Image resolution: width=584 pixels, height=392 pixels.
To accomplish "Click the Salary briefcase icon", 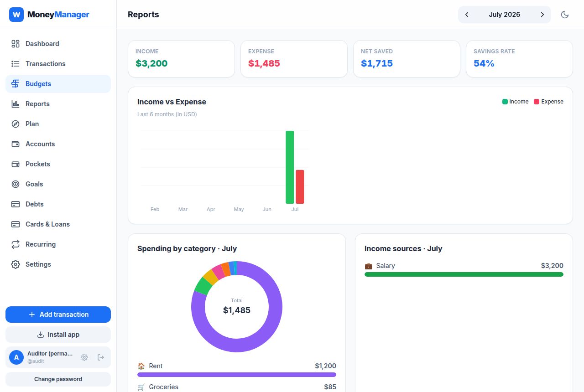I will (x=369, y=266).
